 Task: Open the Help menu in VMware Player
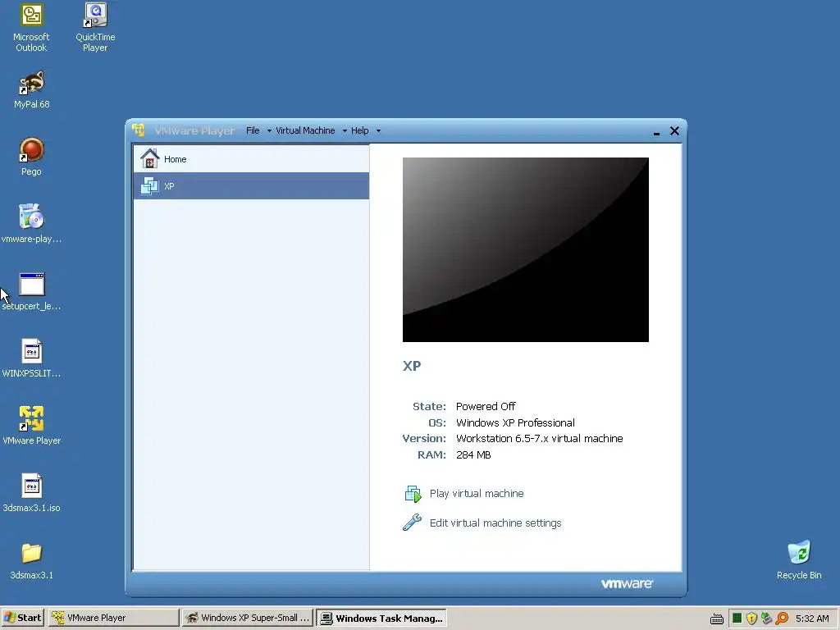[359, 130]
